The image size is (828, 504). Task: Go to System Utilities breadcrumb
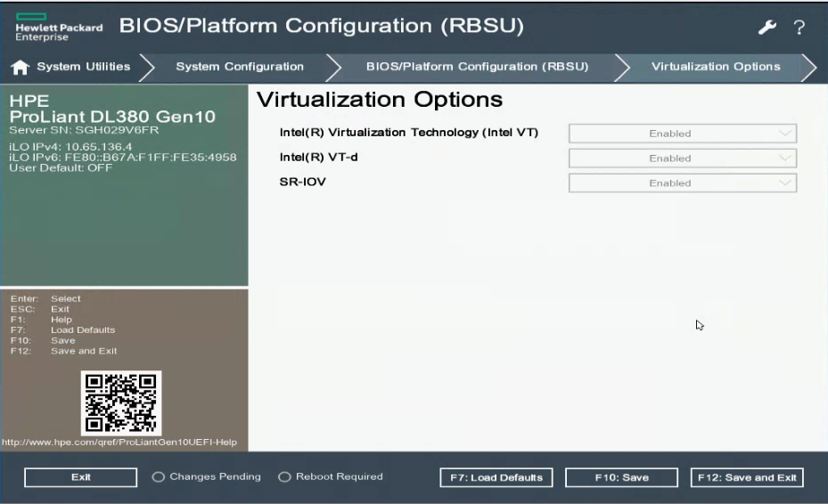(84, 67)
